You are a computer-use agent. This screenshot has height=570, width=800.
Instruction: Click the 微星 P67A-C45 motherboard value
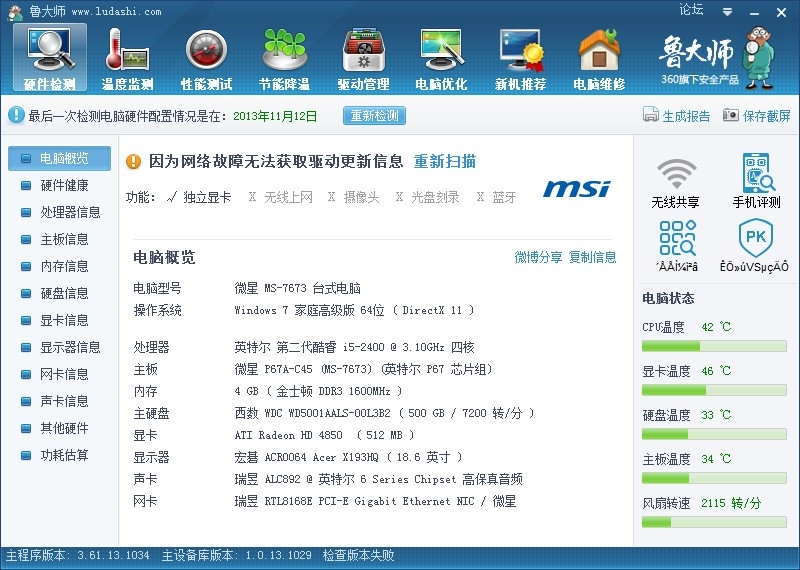pos(363,369)
